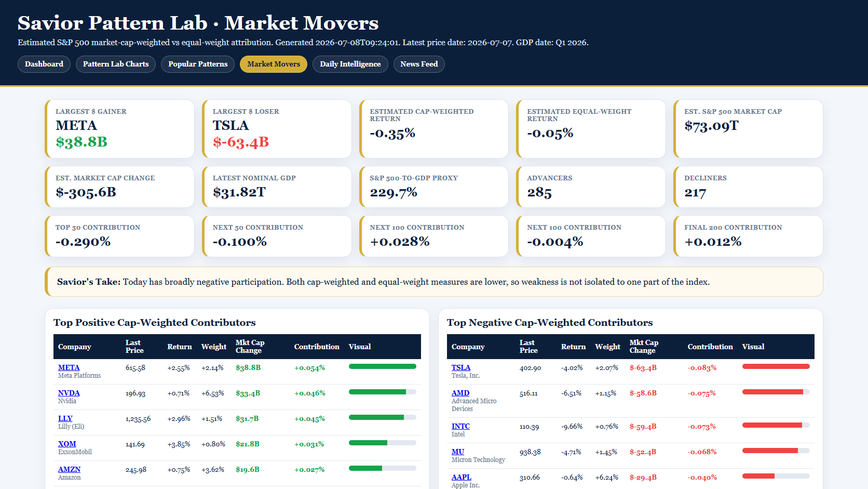Click the Est. Market Cap Change card

coord(119,187)
